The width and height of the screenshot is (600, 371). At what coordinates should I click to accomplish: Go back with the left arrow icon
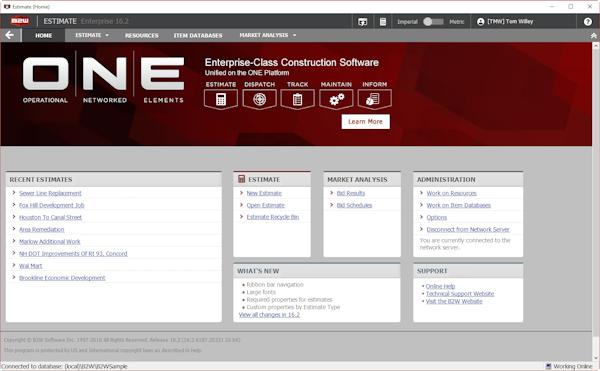tap(10, 35)
